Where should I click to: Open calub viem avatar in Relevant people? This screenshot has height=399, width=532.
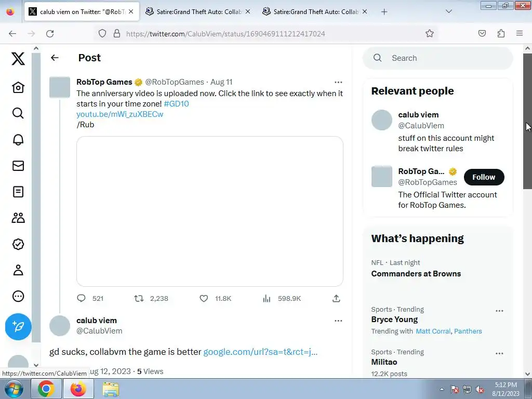382,120
